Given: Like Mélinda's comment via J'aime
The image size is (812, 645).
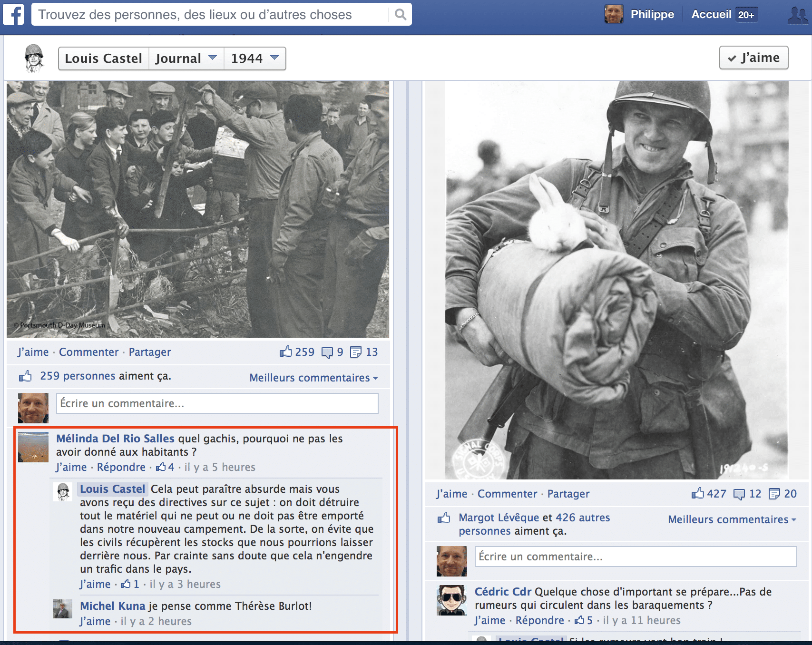Looking at the screenshot, I should (x=71, y=467).
